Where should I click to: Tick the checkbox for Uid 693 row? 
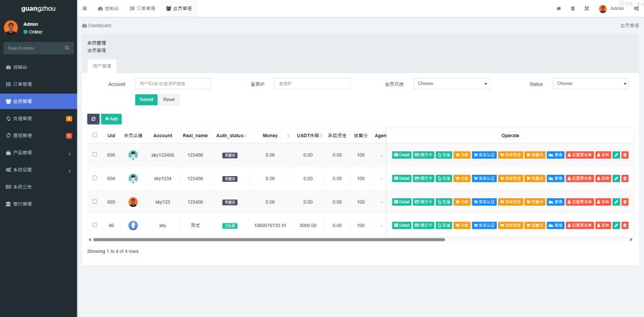pyautogui.click(x=95, y=201)
